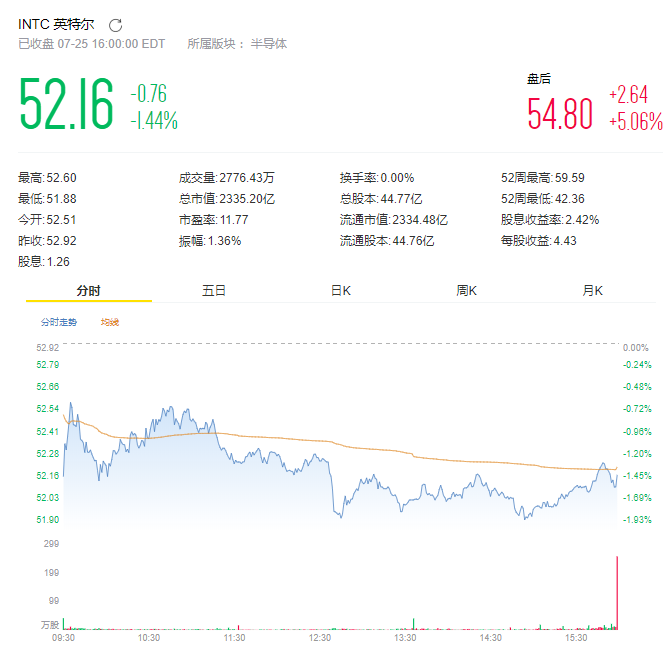Open the 半导体 sector link
This screenshot has width=666, height=647.
[268, 44]
